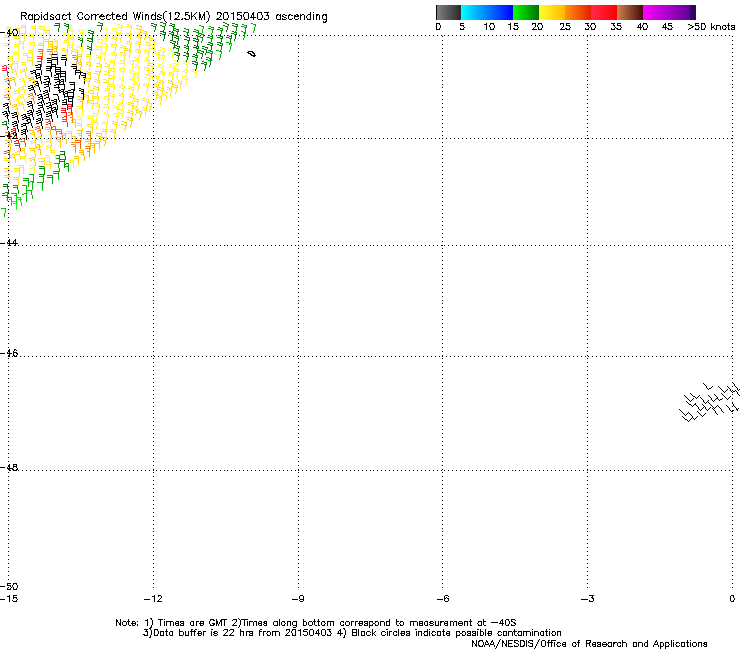
Task: Click '20150403 ascending' in the title
Action: tap(271, 16)
